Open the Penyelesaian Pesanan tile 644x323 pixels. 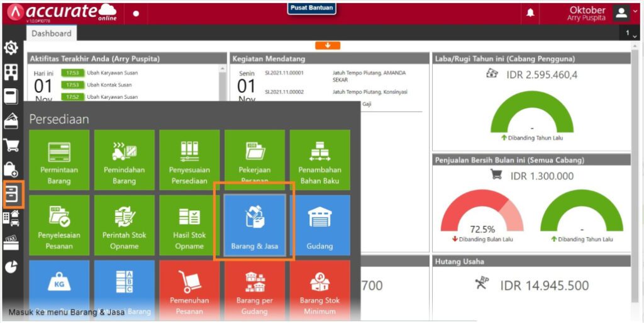tap(59, 225)
